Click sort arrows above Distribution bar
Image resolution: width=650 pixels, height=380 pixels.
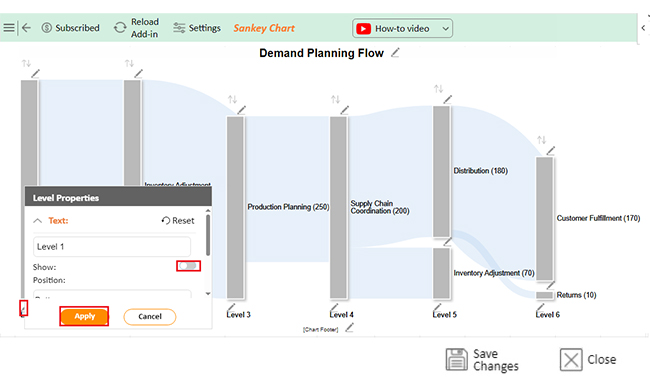click(439, 89)
